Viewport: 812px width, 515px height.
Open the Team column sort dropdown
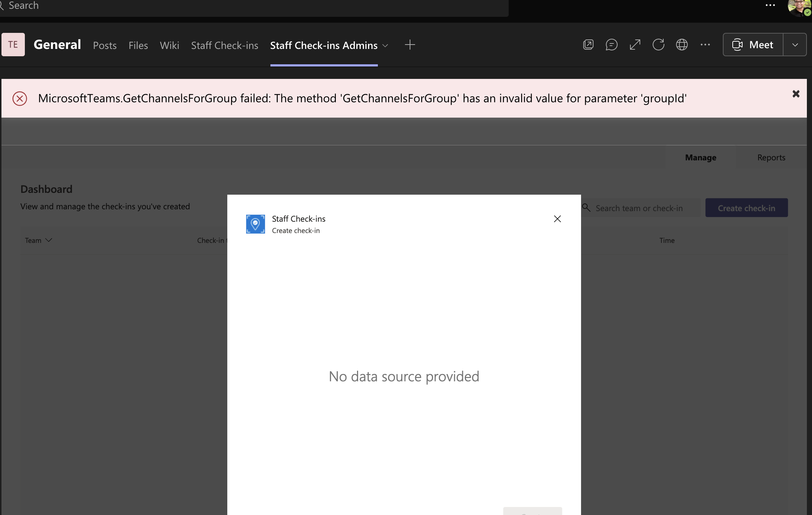point(49,240)
